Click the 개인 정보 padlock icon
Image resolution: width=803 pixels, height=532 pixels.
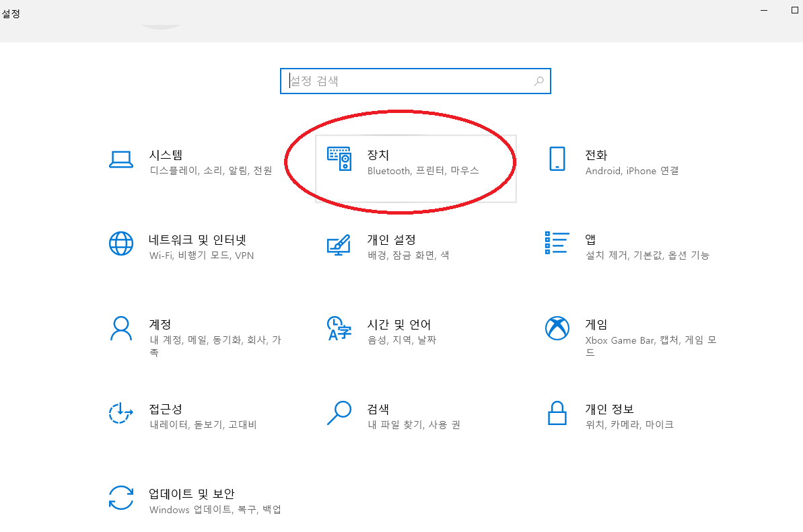point(557,414)
